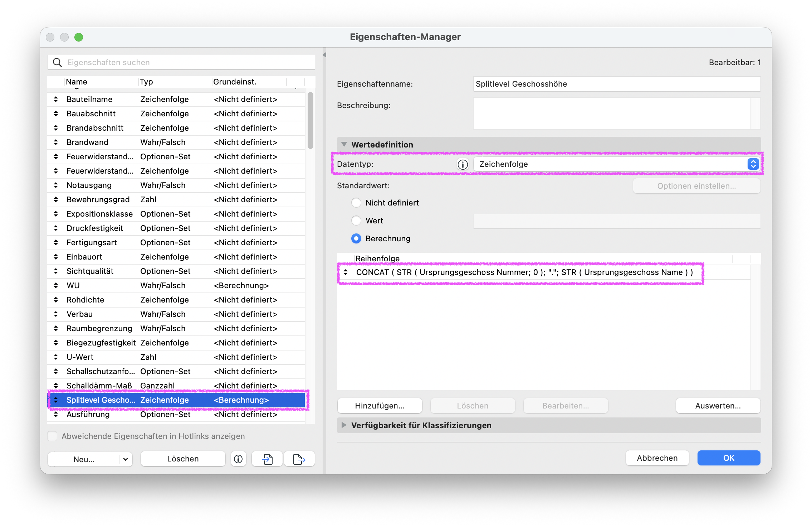Click the Hinzufügen... button
Screen dimensions: 812x527
(x=380, y=406)
